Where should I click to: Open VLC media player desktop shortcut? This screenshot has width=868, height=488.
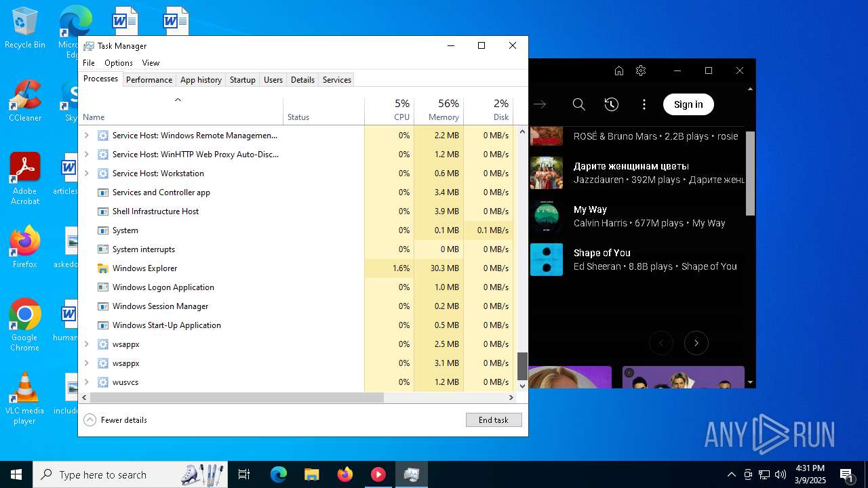25,399
